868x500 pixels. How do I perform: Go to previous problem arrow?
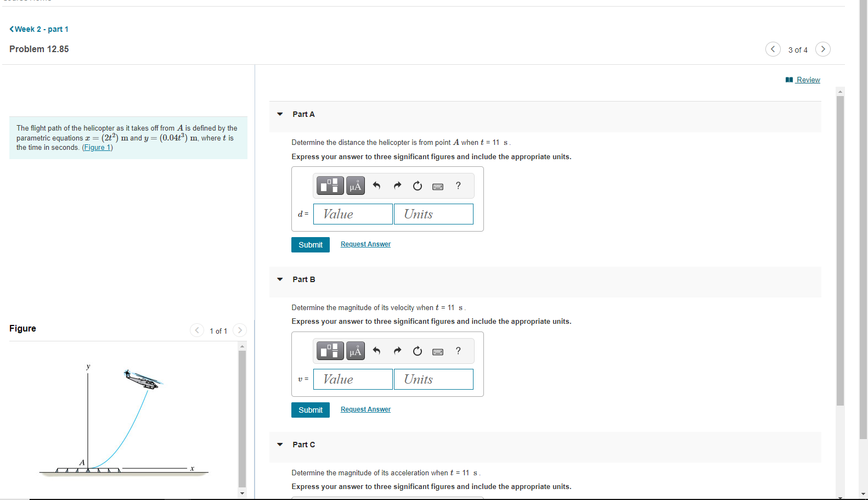click(x=773, y=49)
